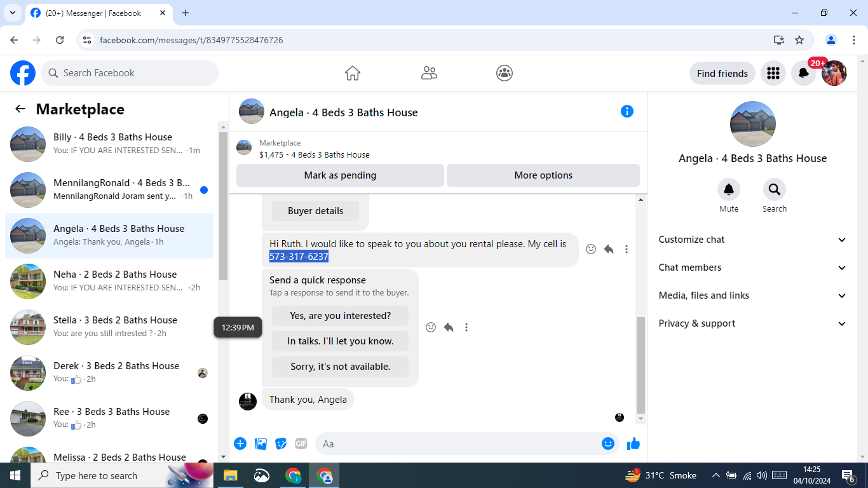Viewport: 868px width, 488px height.
Task: Open the Groups icon in top navigation
Action: tap(505, 73)
